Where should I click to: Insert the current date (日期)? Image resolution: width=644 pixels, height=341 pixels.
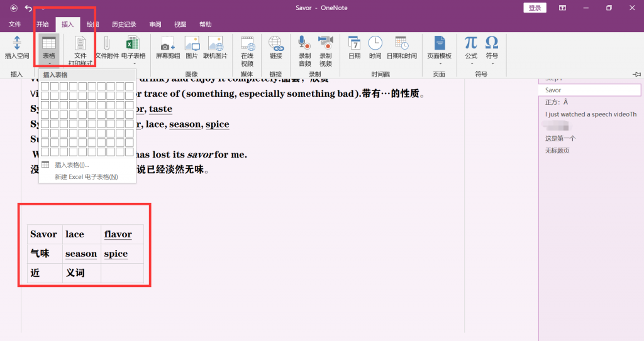(355, 48)
